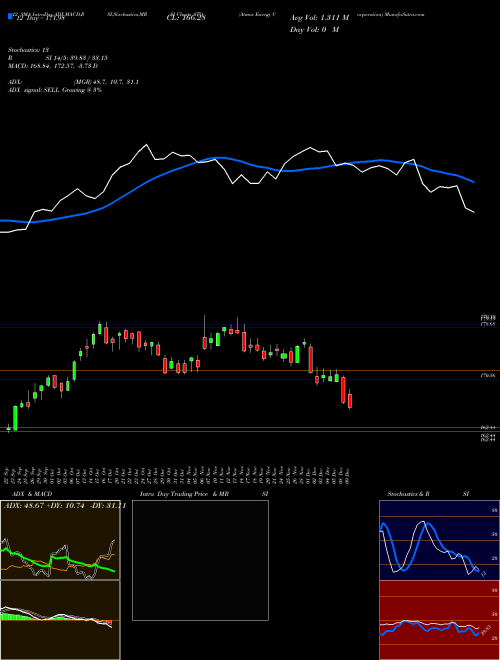Click the red-background RSI chart panel
Viewport: 500px width, 660px height.
[x=439, y=620]
